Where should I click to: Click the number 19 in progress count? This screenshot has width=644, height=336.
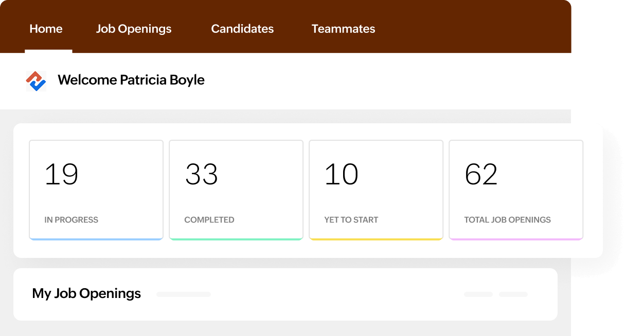61,175
